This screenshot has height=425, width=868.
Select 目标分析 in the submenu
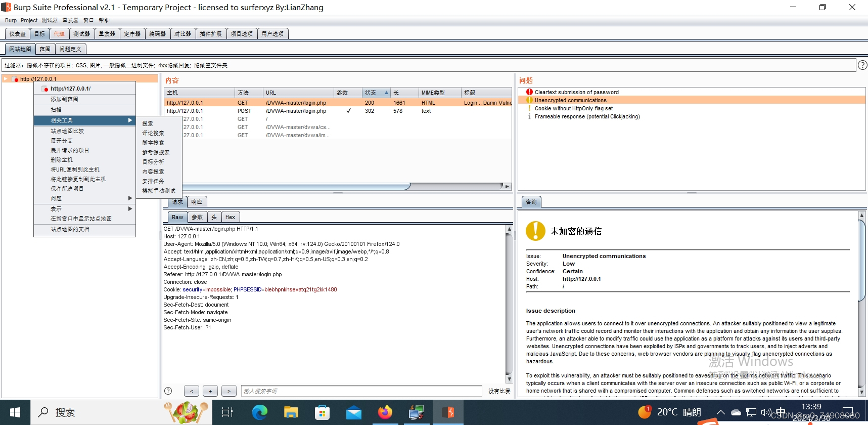tap(159, 162)
